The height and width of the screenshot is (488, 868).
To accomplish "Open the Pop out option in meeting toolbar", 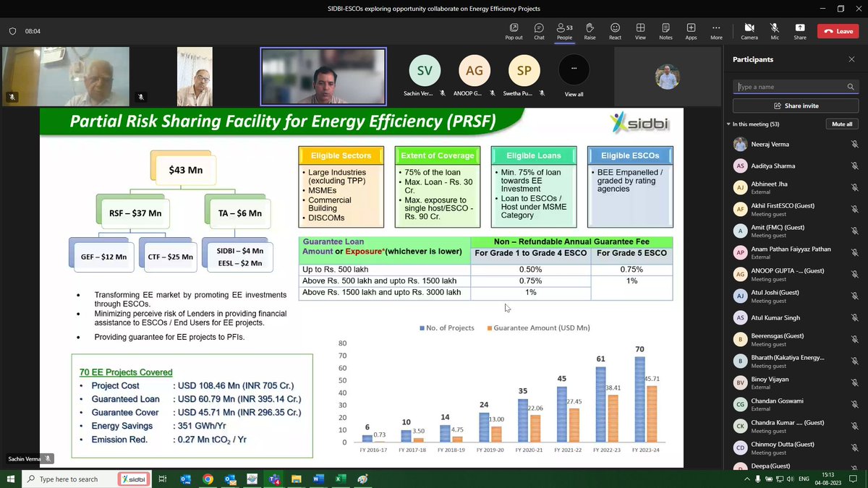I will (x=514, y=31).
